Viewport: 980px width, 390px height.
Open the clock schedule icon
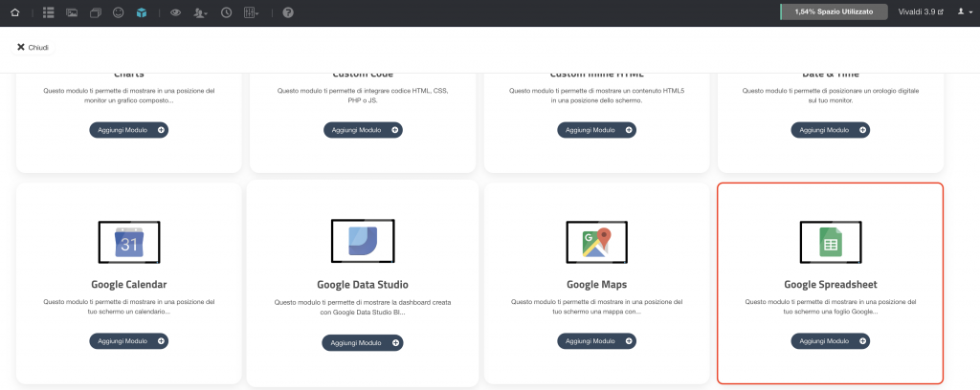(226, 12)
